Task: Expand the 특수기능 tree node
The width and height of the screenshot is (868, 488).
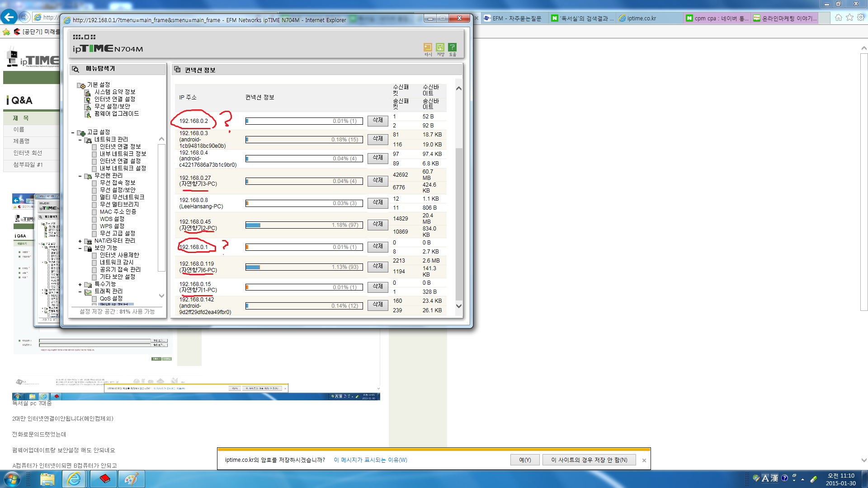Action: click(80, 285)
